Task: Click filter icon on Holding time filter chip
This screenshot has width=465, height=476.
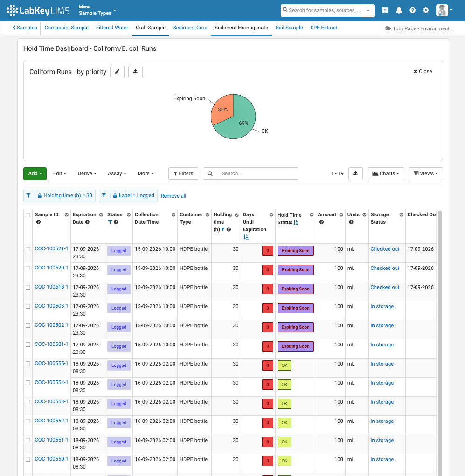Action: pos(28,195)
